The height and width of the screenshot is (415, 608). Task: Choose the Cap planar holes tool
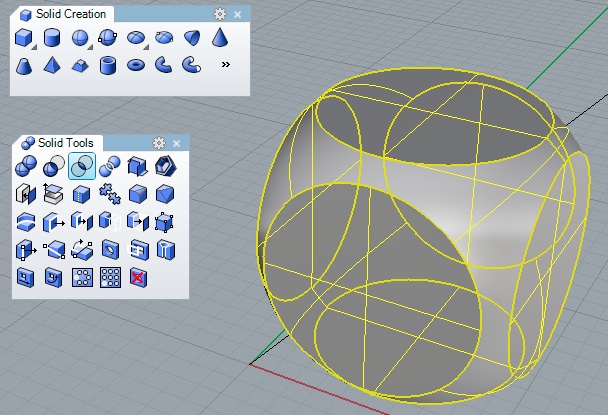(26, 194)
